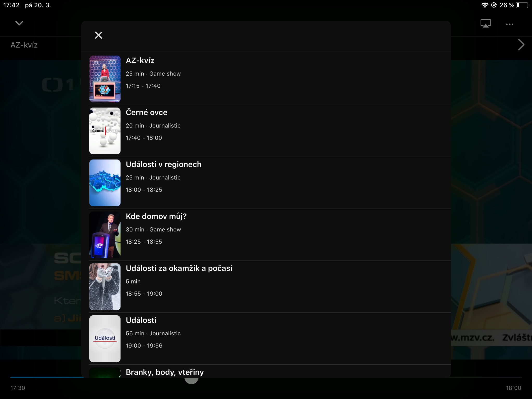
Task: Collapse the player using the down chevron
Action: click(19, 23)
